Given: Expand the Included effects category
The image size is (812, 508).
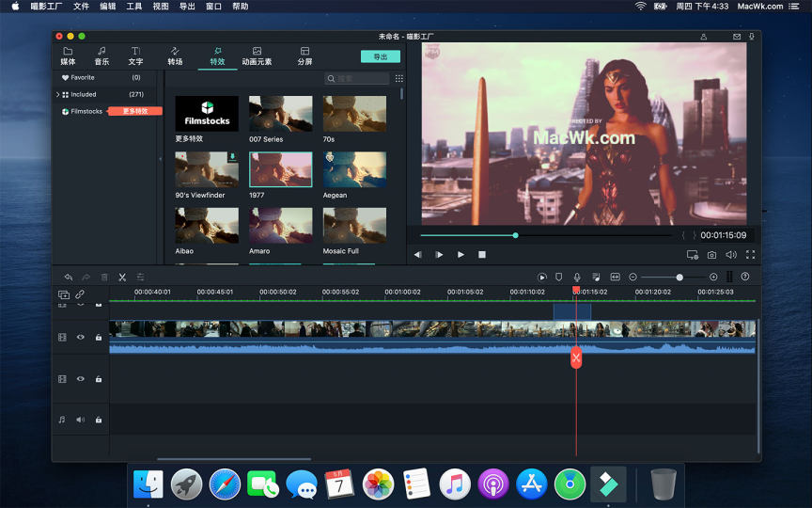Looking at the screenshot, I should [57, 94].
